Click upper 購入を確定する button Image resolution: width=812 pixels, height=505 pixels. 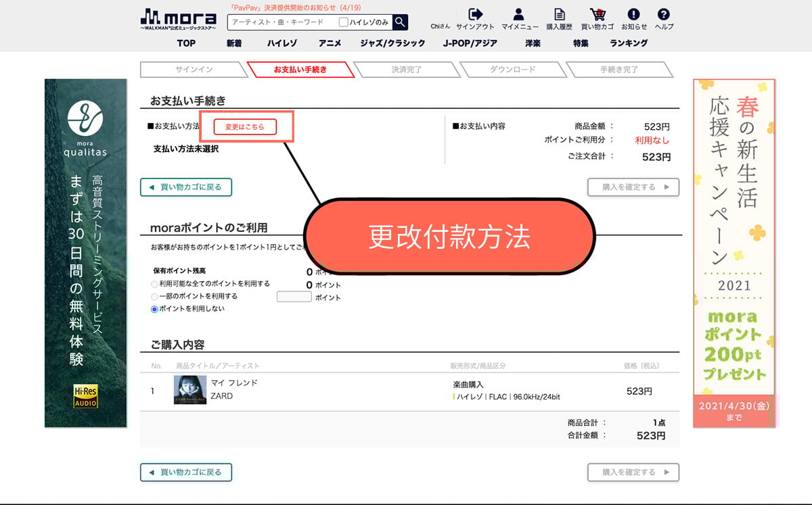pyautogui.click(x=633, y=187)
